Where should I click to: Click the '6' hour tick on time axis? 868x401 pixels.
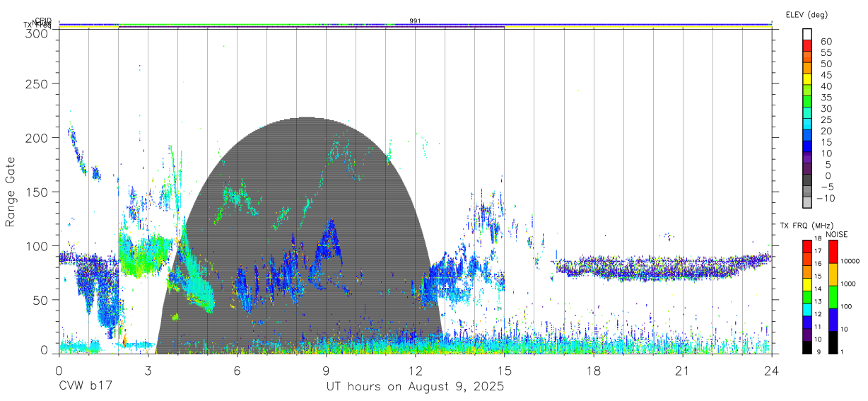click(x=237, y=371)
